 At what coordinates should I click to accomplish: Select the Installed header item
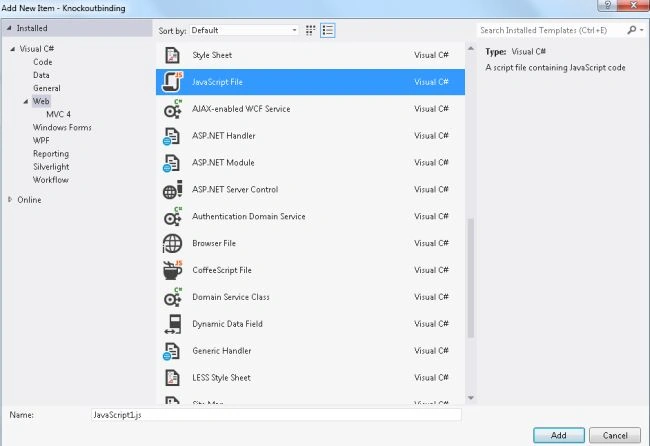point(78,28)
